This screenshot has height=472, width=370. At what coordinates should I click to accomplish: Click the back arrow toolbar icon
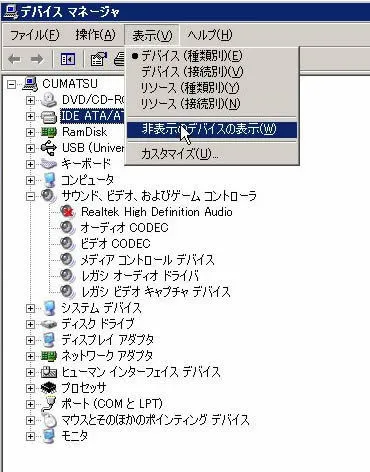tap(14, 59)
